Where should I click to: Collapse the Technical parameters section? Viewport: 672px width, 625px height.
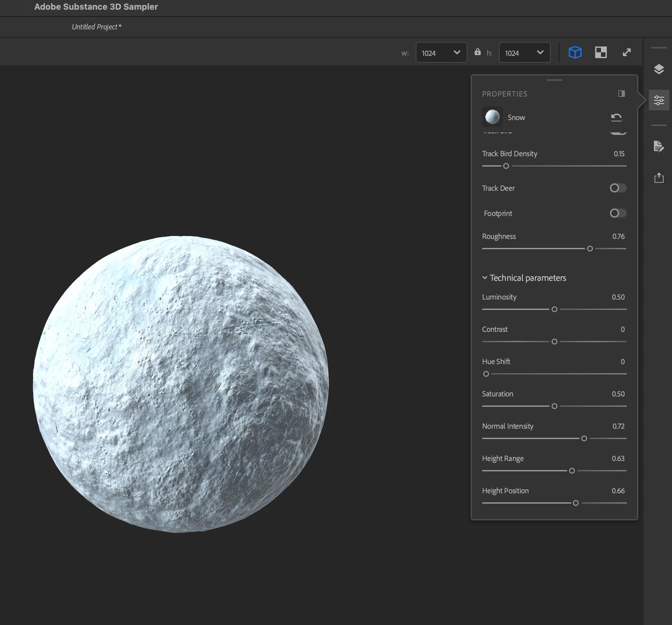(x=484, y=278)
